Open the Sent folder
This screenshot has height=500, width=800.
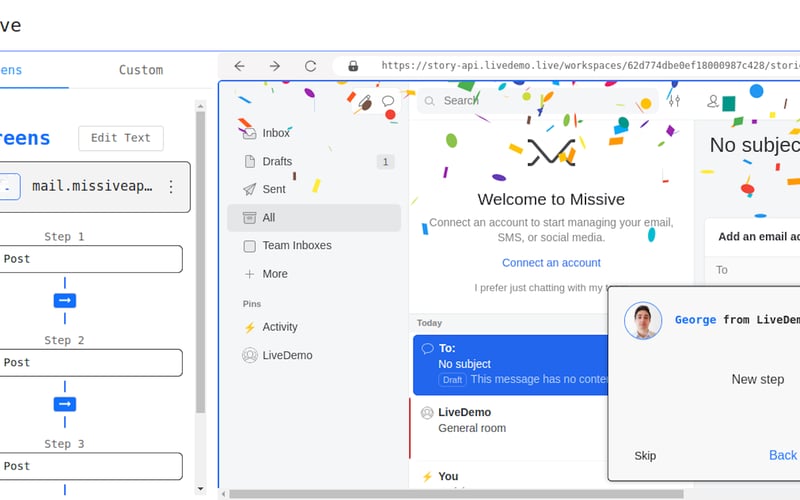[x=314, y=189]
